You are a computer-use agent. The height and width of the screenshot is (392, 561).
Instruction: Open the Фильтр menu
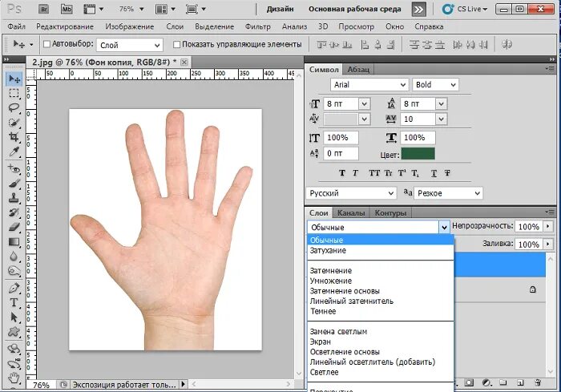coord(257,26)
